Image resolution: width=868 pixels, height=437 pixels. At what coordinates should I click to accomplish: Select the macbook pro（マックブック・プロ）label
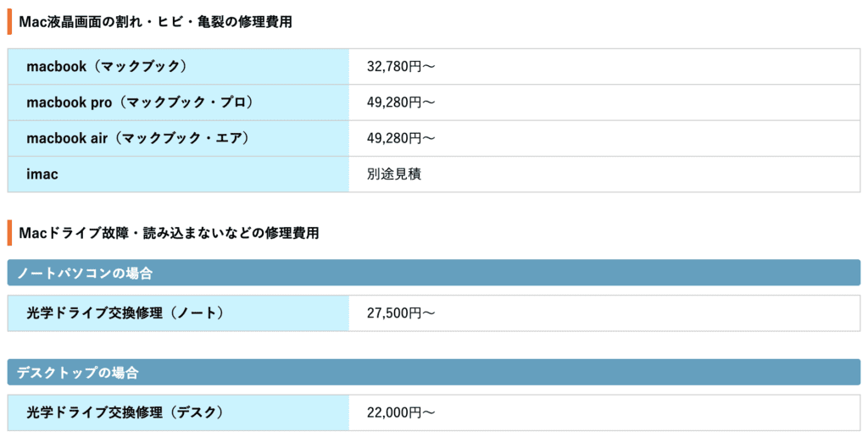(140, 102)
